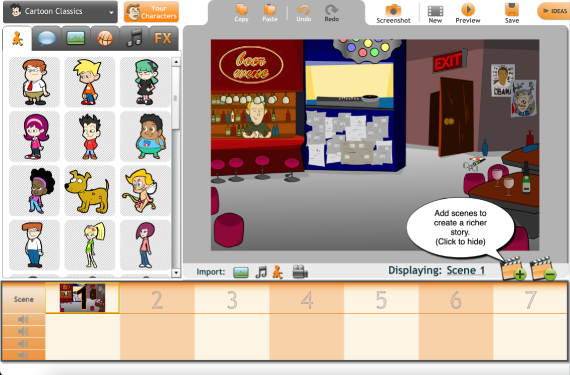Viewport: 570px width, 375px height.
Task: Hide the Add scenes tip bubble
Action: pos(460,227)
